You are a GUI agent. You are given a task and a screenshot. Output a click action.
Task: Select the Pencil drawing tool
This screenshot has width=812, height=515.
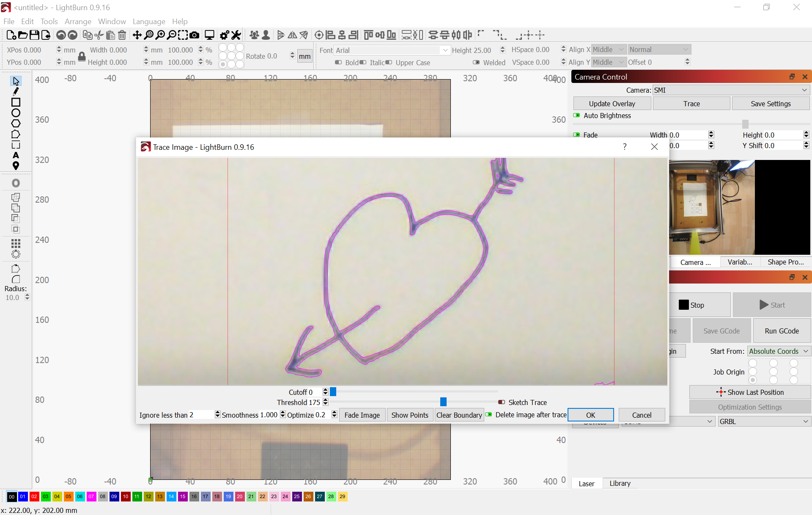click(16, 91)
